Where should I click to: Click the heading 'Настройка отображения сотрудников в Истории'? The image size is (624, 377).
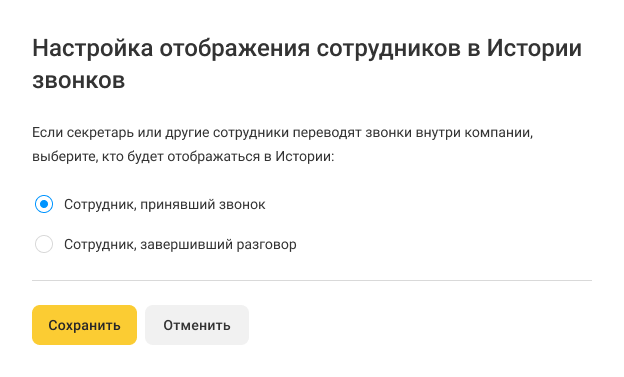point(307,49)
